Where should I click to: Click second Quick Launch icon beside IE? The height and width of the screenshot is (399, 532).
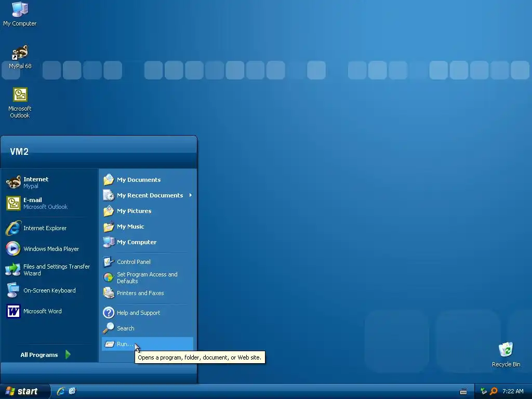coord(72,391)
